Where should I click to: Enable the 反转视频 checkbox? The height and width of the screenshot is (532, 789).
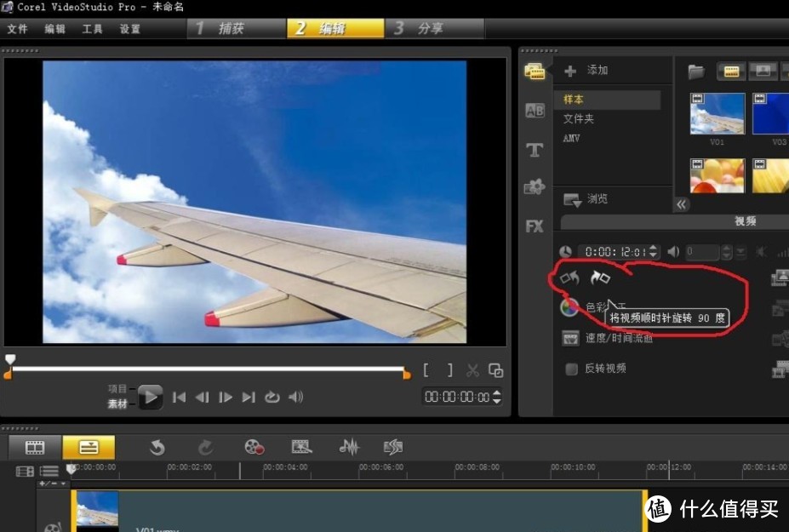click(x=571, y=369)
